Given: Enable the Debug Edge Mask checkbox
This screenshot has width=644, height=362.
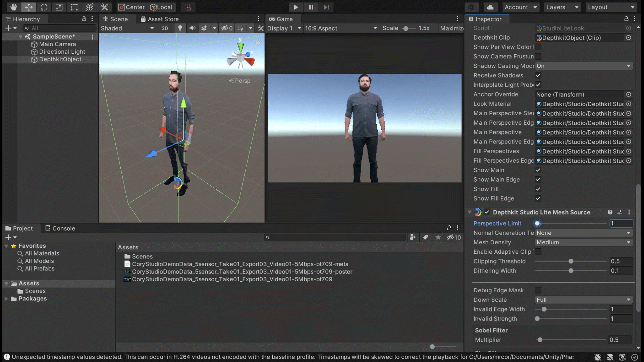Looking at the screenshot, I should click(538, 290).
